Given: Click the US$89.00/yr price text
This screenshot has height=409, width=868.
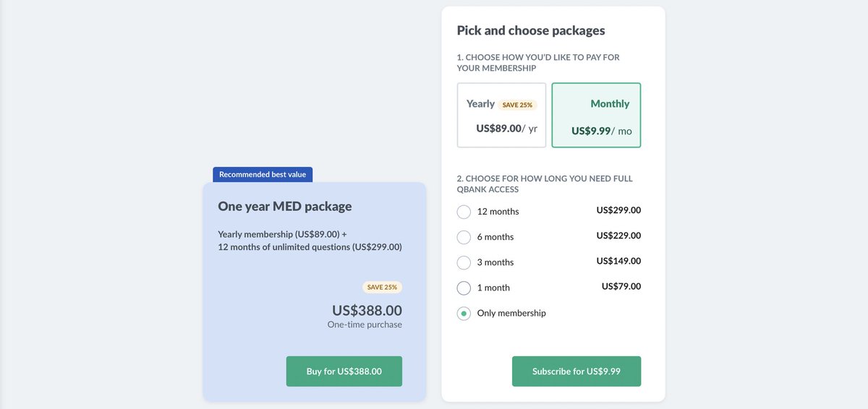Looking at the screenshot, I should click(506, 129).
